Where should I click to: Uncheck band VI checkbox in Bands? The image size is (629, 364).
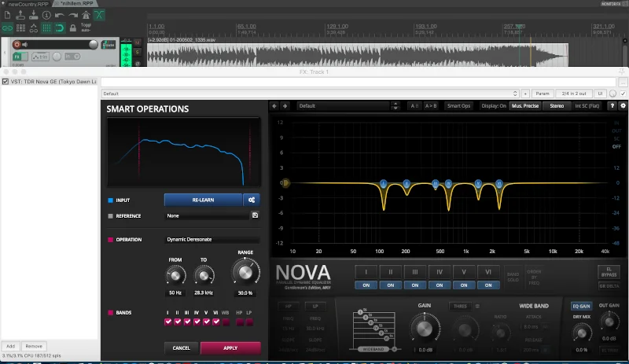click(216, 322)
